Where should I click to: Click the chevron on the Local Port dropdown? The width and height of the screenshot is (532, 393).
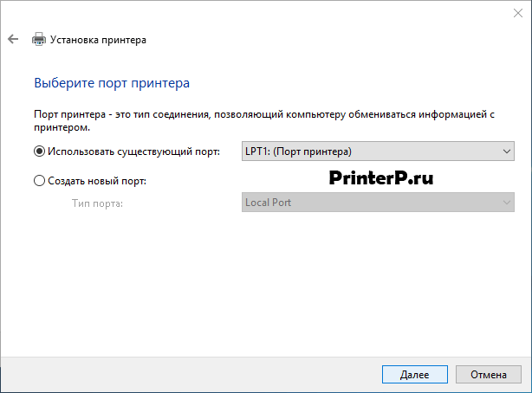coord(507,203)
